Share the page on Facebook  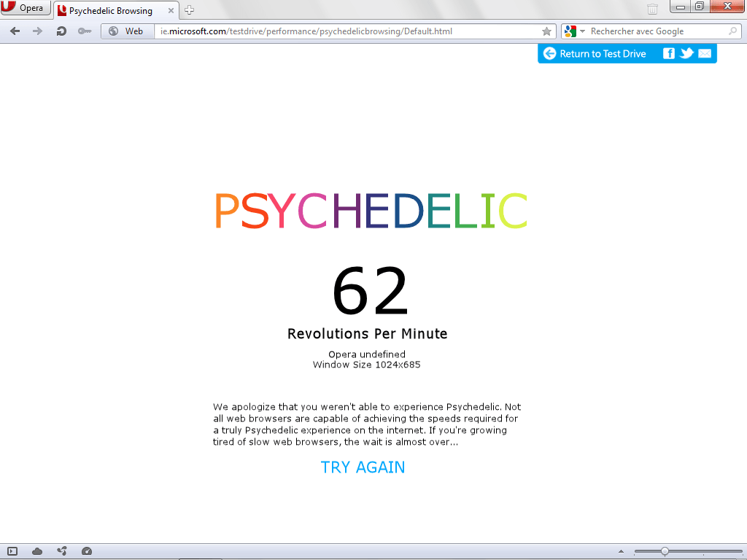[x=669, y=53]
